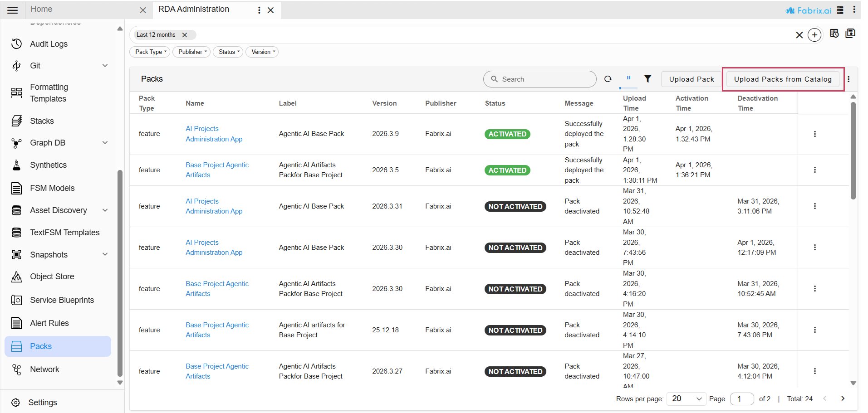Switch to the Home tab
Image resolution: width=868 pixels, height=413 pixels.
coord(41,9)
